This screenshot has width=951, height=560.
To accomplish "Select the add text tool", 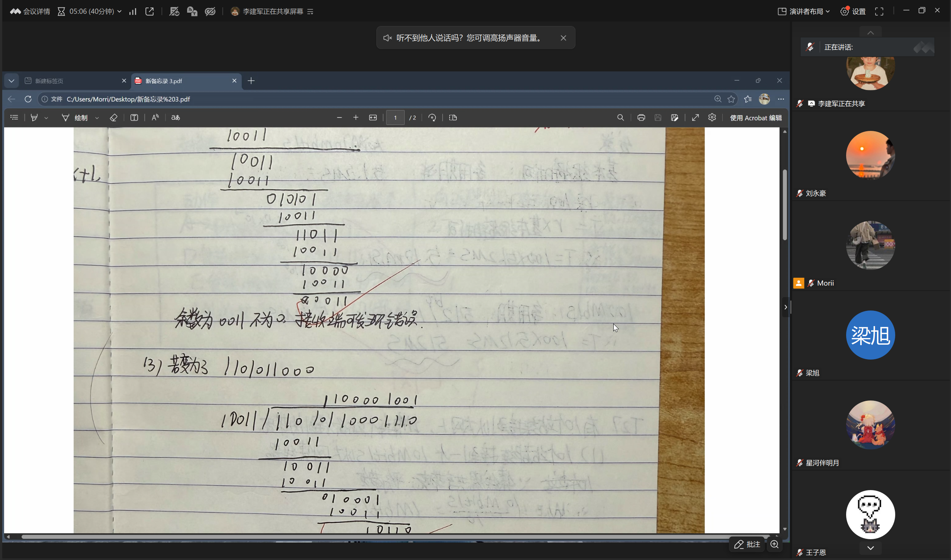I will click(134, 118).
